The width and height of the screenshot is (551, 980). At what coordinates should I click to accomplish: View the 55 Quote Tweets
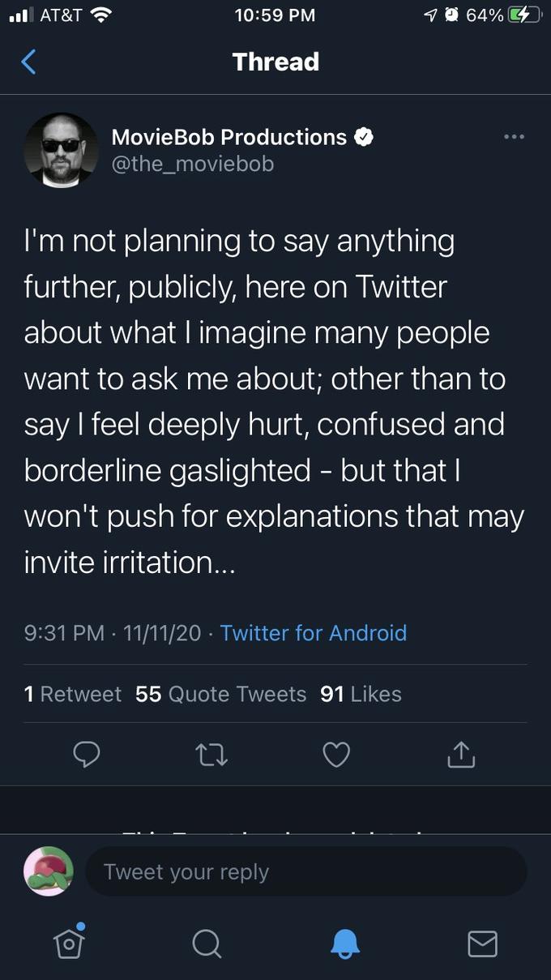[x=221, y=694]
